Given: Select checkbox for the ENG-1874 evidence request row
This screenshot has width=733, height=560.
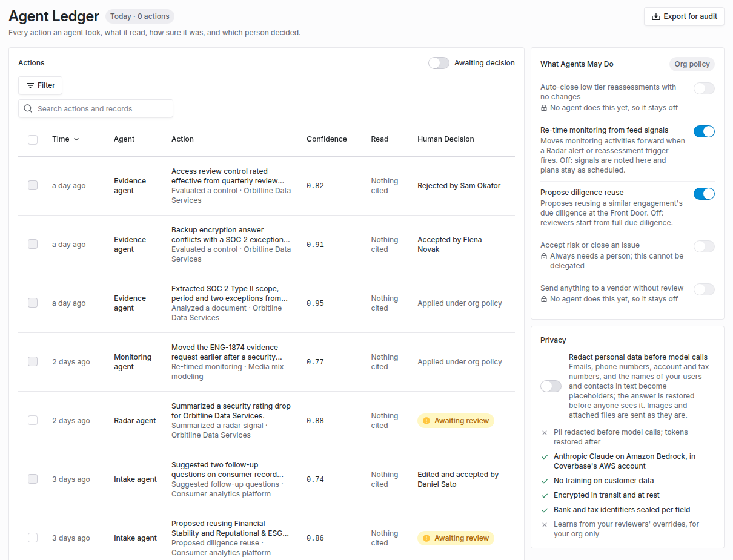Looking at the screenshot, I should tap(33, 361).
